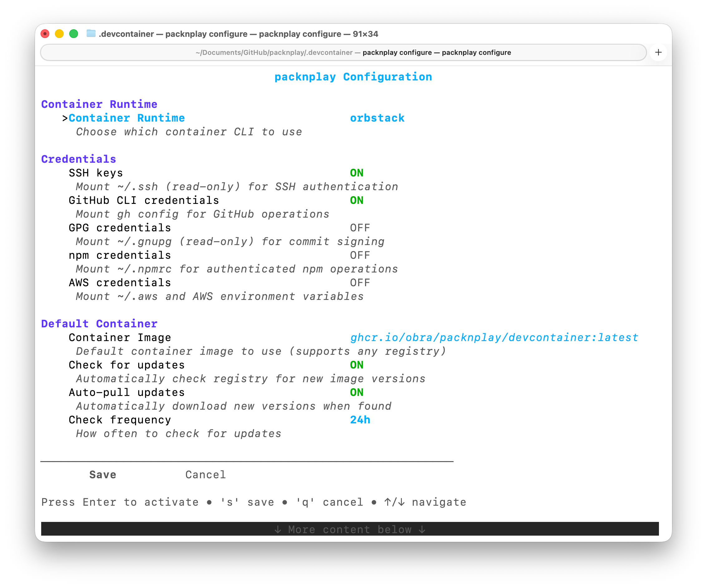707x588 pixels.
Task: Select the packnplay configure terminal tab
Action: click(343, 52)
